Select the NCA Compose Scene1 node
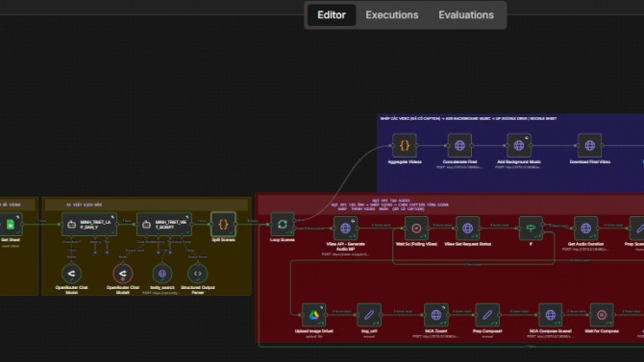 pyautogui.click(x=551, y=315)
